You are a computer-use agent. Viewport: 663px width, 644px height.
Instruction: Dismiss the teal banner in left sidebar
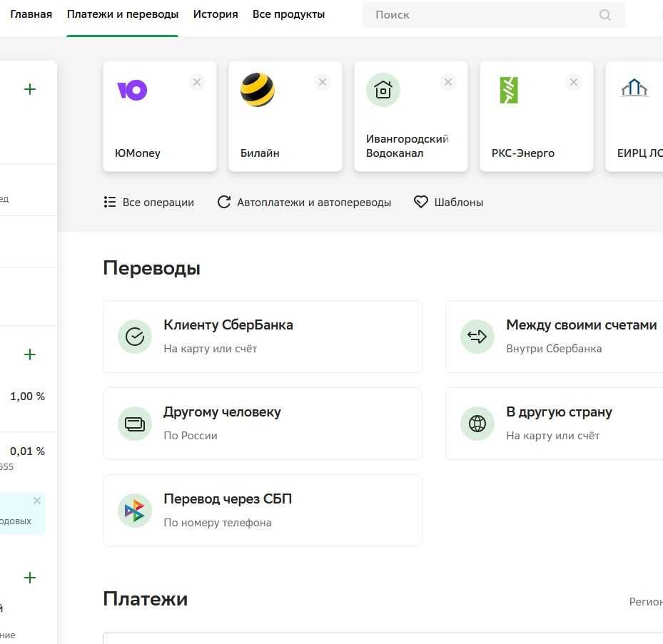click(x=37, y=501)
